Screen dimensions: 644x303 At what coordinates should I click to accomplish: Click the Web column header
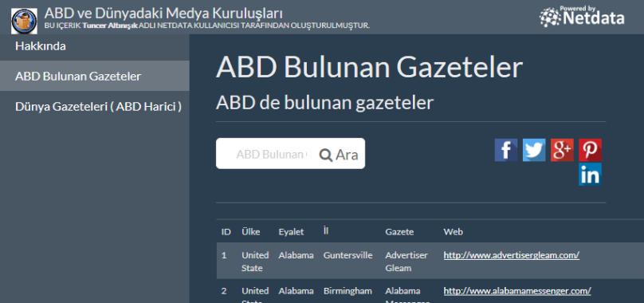point(453,232)
